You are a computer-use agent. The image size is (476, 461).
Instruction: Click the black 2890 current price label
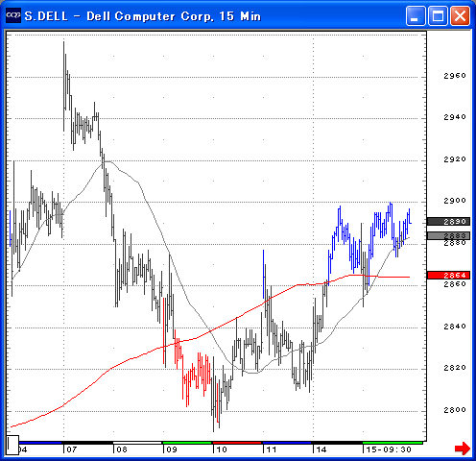pyautogui.click(x=448, y=222)
